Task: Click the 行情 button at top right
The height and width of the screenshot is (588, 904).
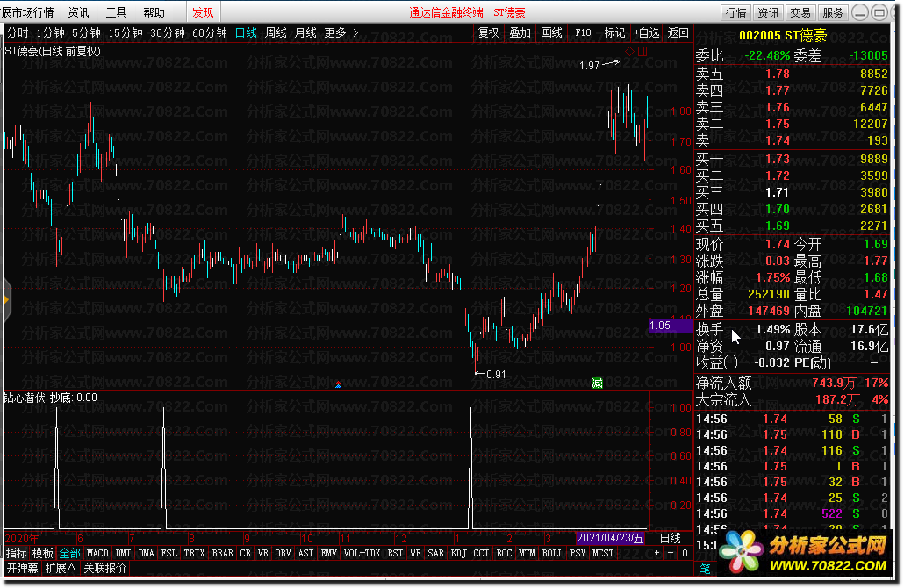Action: [x=735, y=12]
